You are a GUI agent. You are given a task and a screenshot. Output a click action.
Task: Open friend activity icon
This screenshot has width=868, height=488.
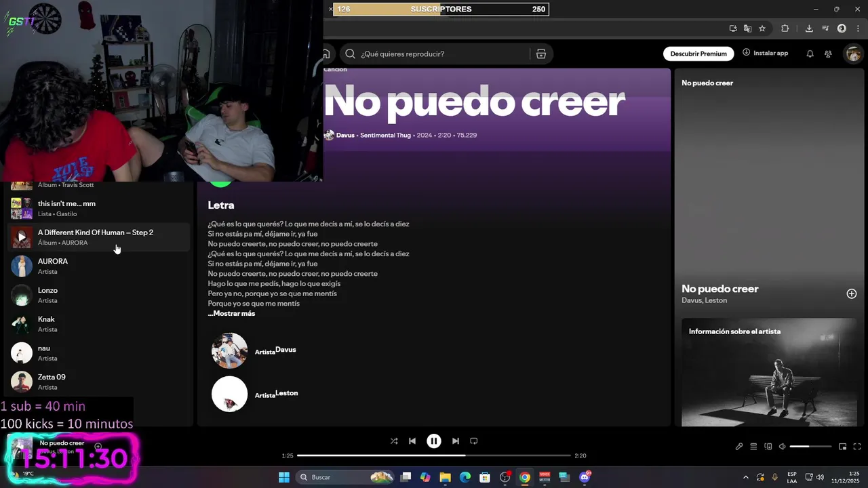pos(828,54)
